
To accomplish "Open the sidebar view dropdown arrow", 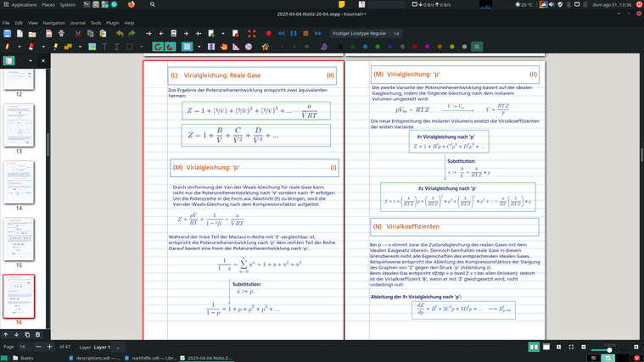I will pyautogui.click(x=31, y=61).
